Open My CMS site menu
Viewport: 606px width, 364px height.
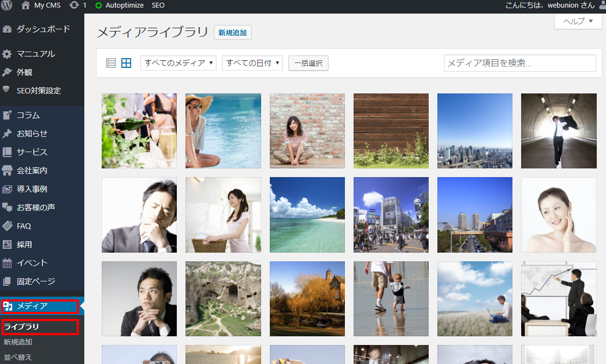[x=47, y=5]
